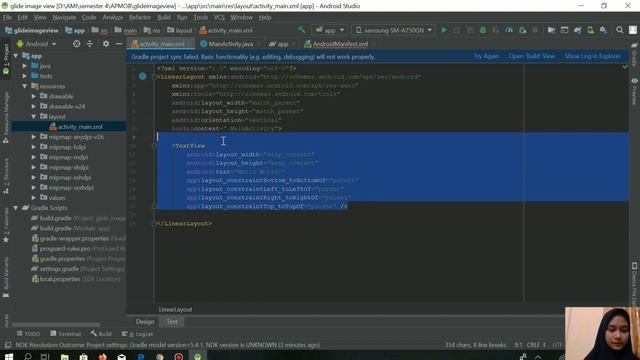Expand the mipmap-hdpi folder
This screenshot has height=360, width=640.
click(x=34, y=147)
